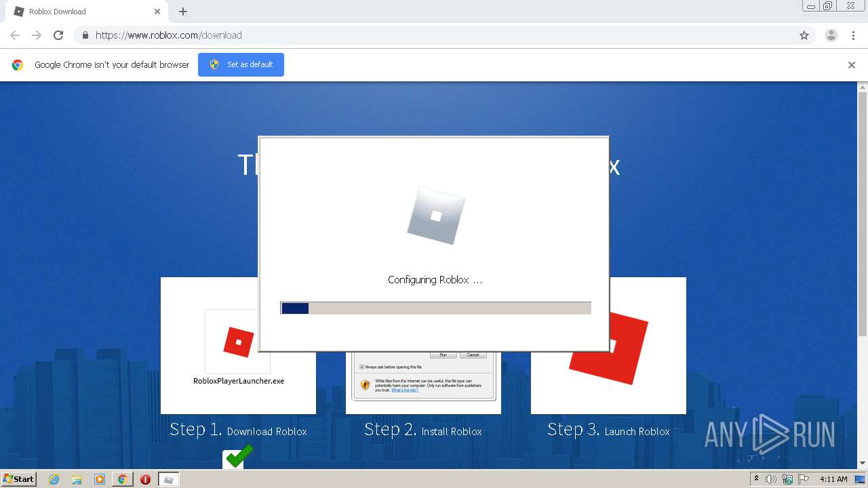Close the Roblox Download tab
This screenshot has width=868, height=488.
[157, 12]
